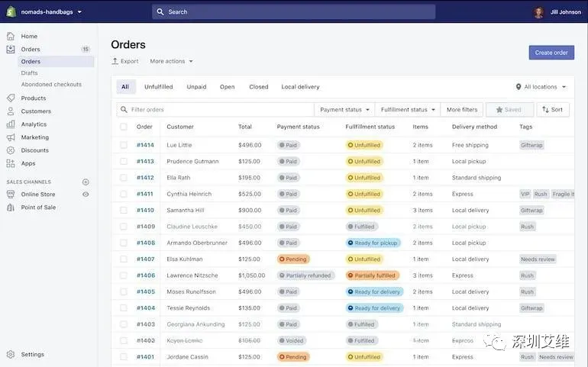Switch to the Unfulfilled tab
588x367 pixels.
[159, 86]
